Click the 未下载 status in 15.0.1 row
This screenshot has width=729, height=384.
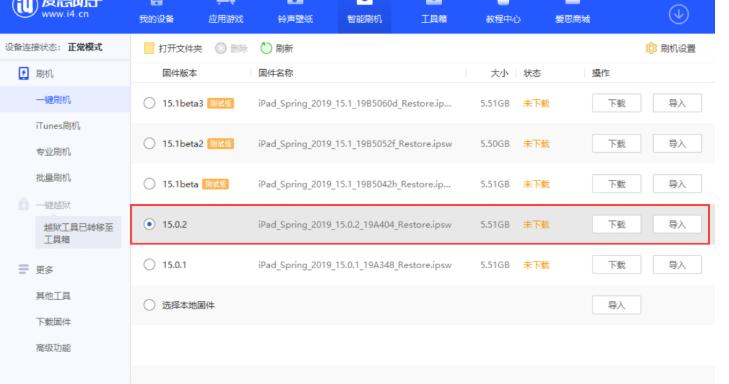tap(537, 265)
